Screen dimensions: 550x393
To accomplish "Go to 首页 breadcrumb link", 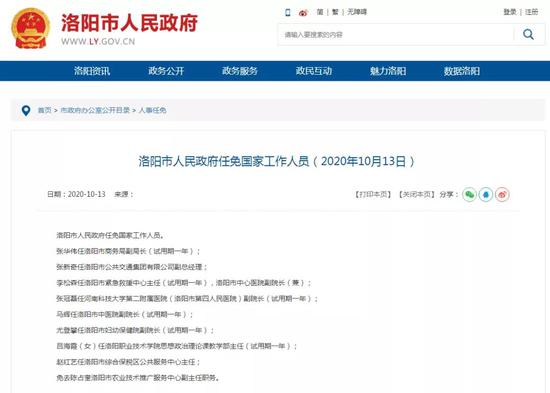I will tap(45, 110).
